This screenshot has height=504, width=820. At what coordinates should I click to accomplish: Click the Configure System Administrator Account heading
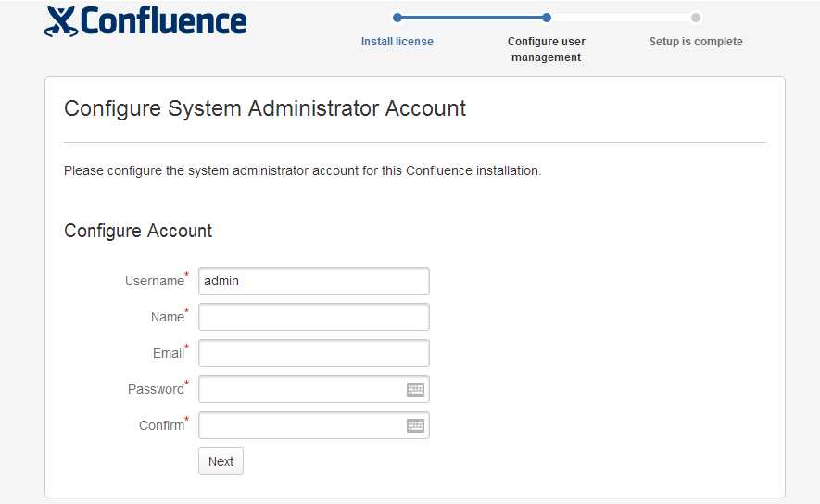click(265, 108)
